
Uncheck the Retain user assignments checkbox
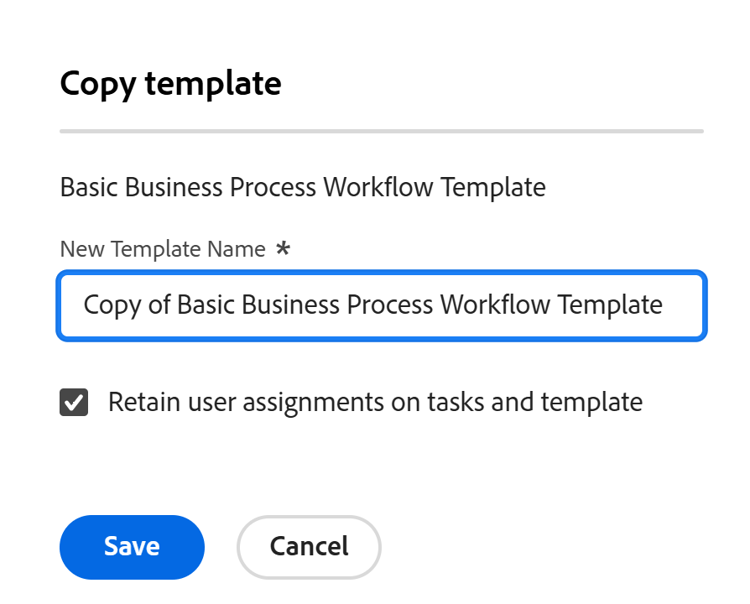point(74,403)
